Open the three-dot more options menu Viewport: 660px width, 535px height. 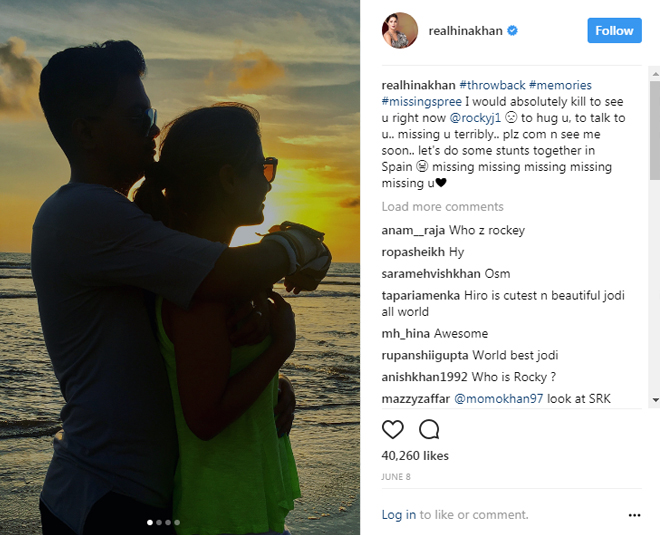coord(634,515)
